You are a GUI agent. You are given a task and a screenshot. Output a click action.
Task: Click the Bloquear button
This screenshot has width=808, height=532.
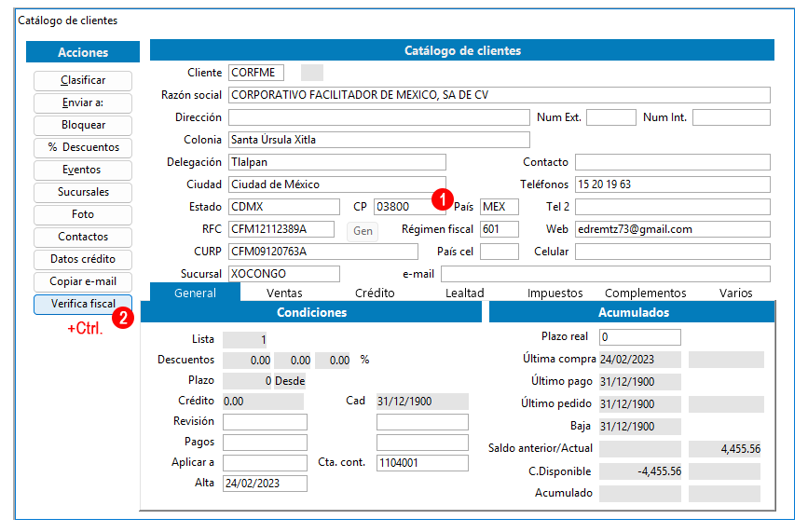point(83,125)
